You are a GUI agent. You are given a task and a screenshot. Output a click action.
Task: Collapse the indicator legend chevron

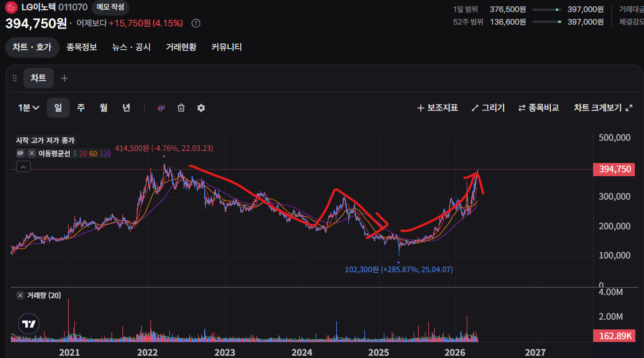(x=23, y=166)
